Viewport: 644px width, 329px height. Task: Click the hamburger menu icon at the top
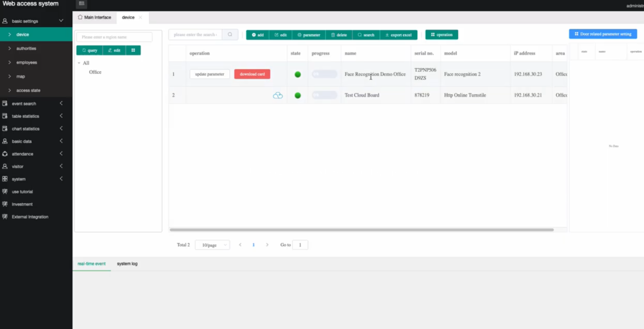click(x=81, y=3)
